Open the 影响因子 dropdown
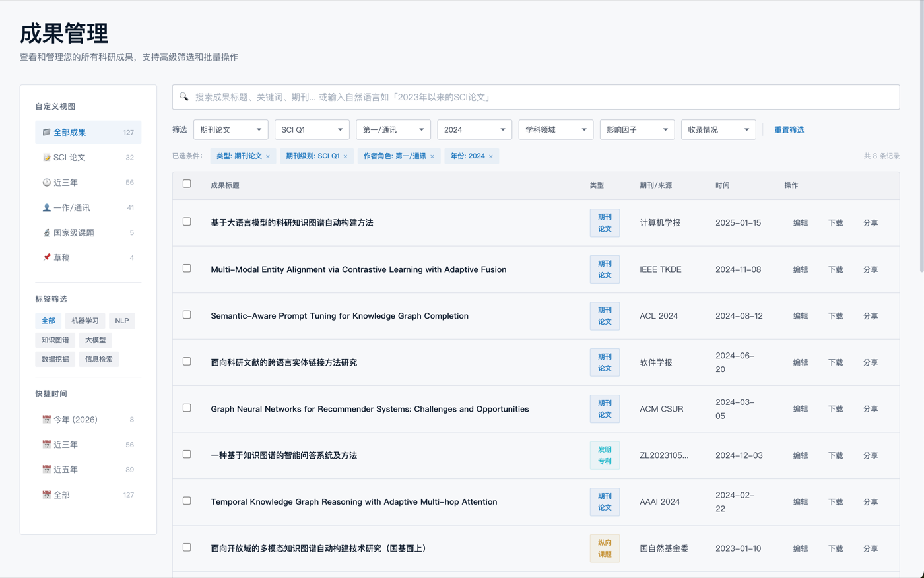Image resolution: width=924 pixels, height=578 pixels. (636, 129)
